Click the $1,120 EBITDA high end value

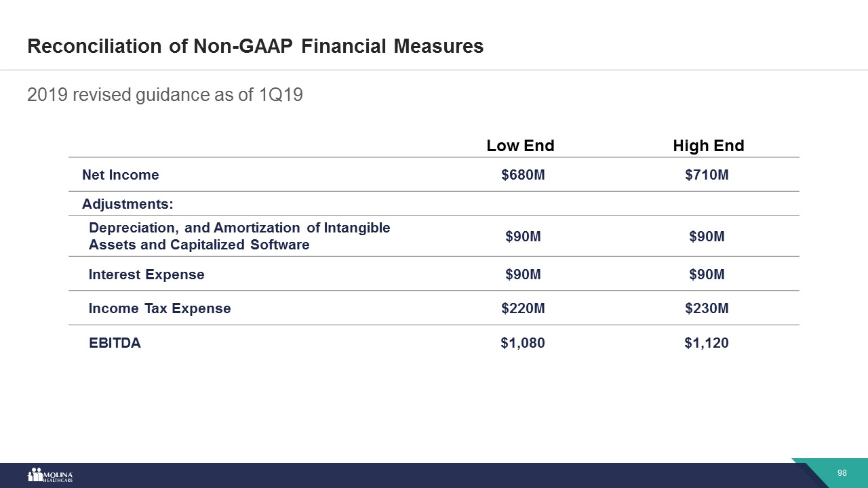click(707, 343)
